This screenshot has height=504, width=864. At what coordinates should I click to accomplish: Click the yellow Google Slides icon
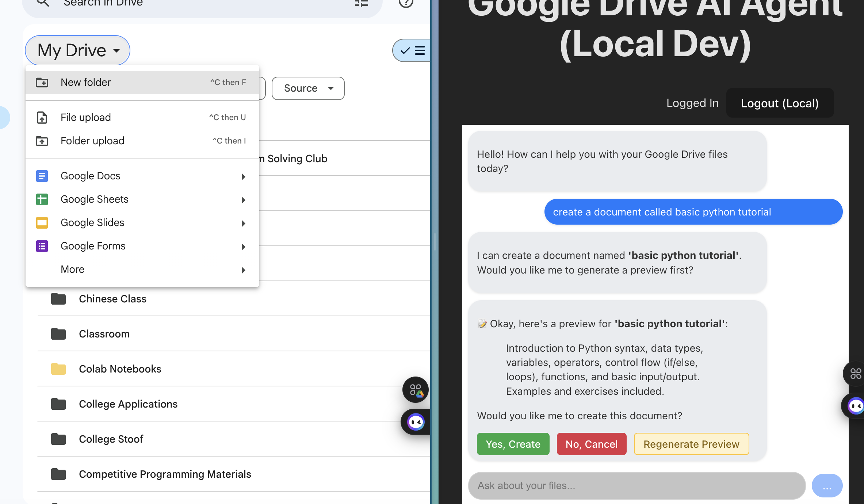(x=42, y=223)
